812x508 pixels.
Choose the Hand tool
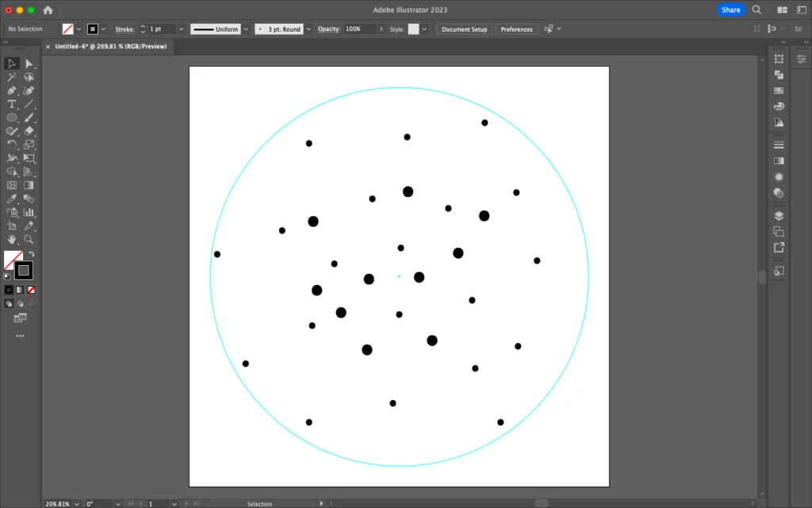(x=12, y=239)
